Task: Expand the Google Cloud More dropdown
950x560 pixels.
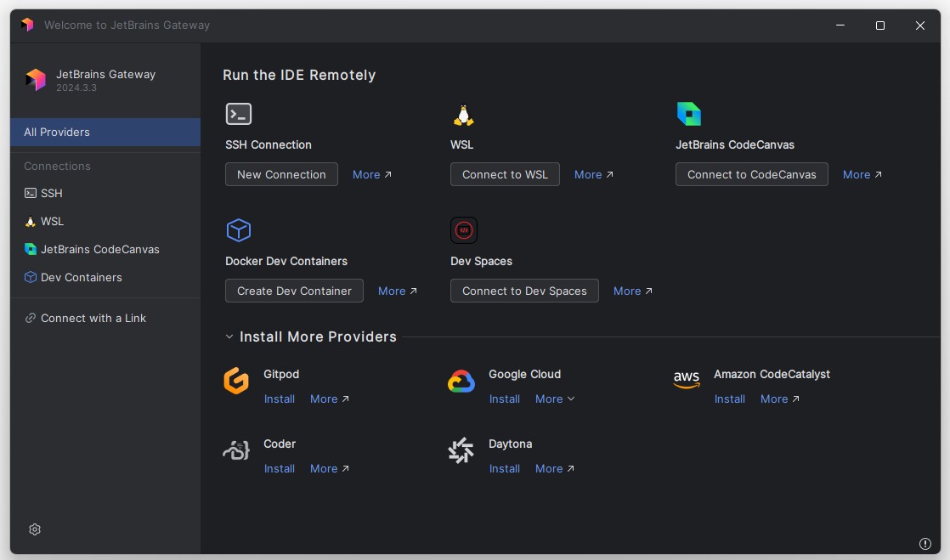Action: click(555, 399)
